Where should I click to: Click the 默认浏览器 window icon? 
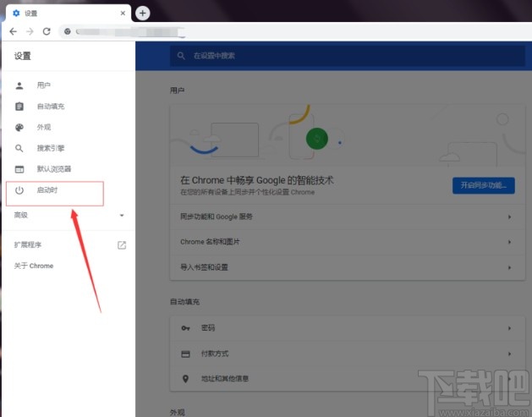19,169
